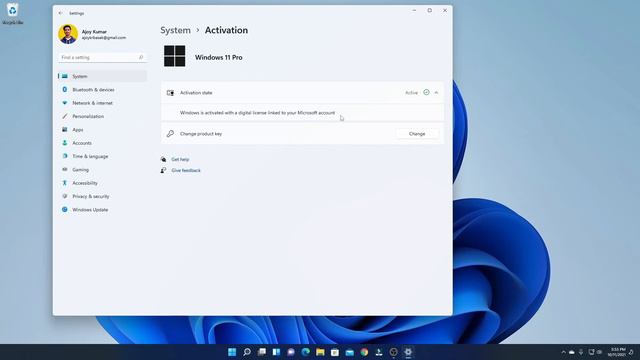
Task: Open the taskbar clock and date
Action: 618,352
